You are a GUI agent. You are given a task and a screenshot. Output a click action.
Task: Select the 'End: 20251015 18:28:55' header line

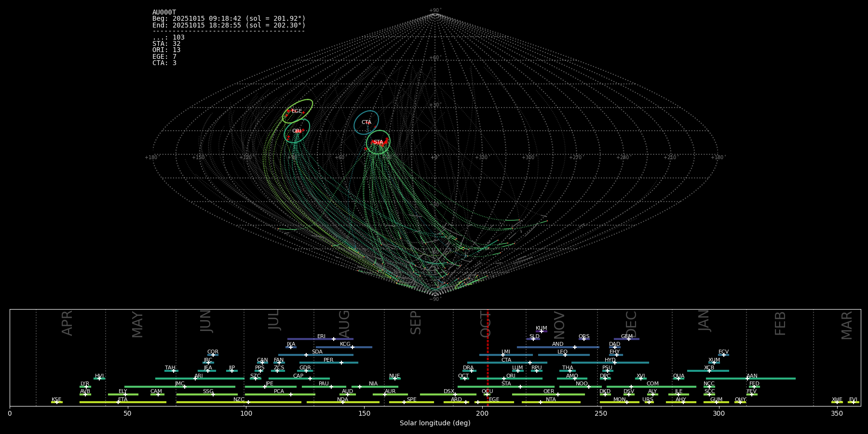tap(229, 25)
